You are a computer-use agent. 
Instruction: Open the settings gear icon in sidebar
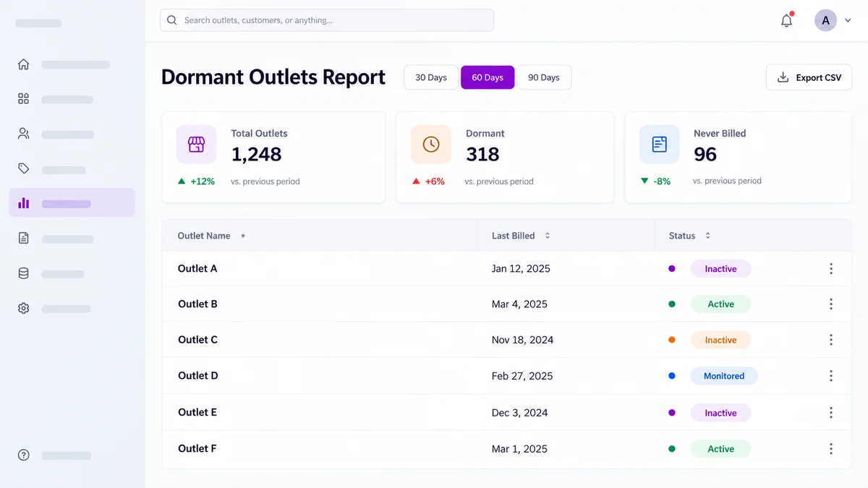(x=24, y=309)
